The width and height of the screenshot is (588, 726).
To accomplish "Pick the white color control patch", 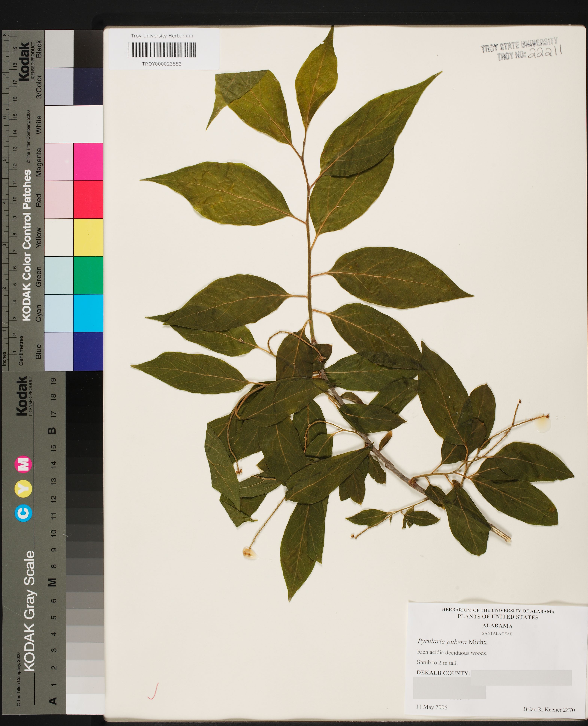I will point(74,124).
